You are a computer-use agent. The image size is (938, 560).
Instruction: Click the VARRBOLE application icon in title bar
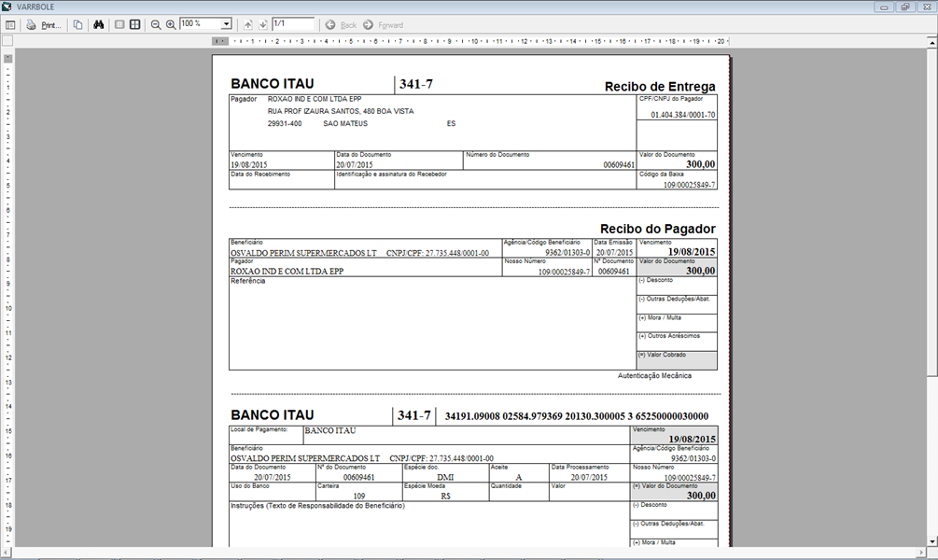tap(7, 7)
